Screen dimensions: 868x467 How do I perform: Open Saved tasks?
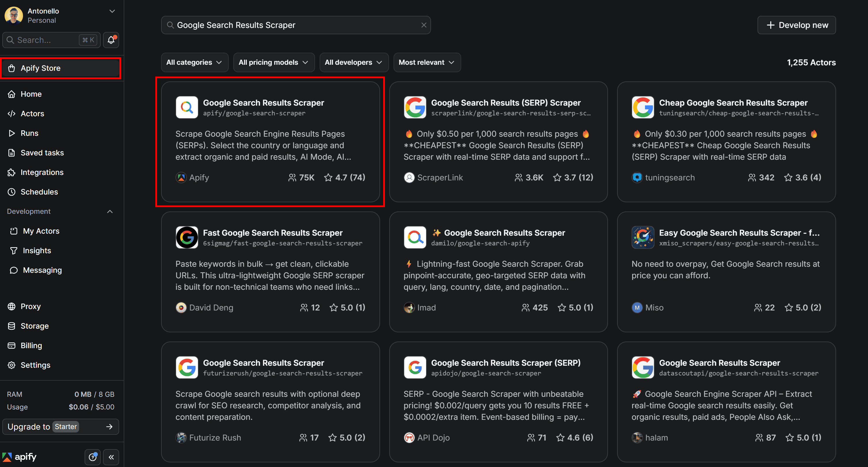tap(42, 153)
